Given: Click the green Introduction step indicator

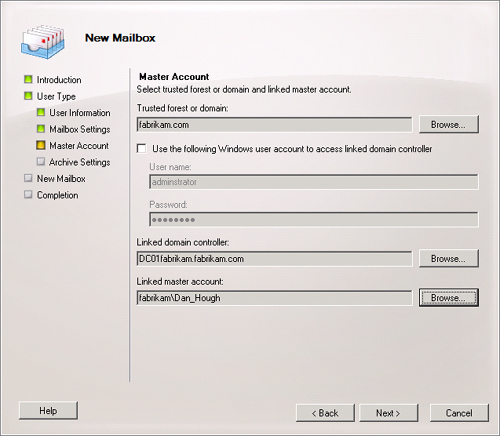Looking at the screenshot, I should point(28,79).
